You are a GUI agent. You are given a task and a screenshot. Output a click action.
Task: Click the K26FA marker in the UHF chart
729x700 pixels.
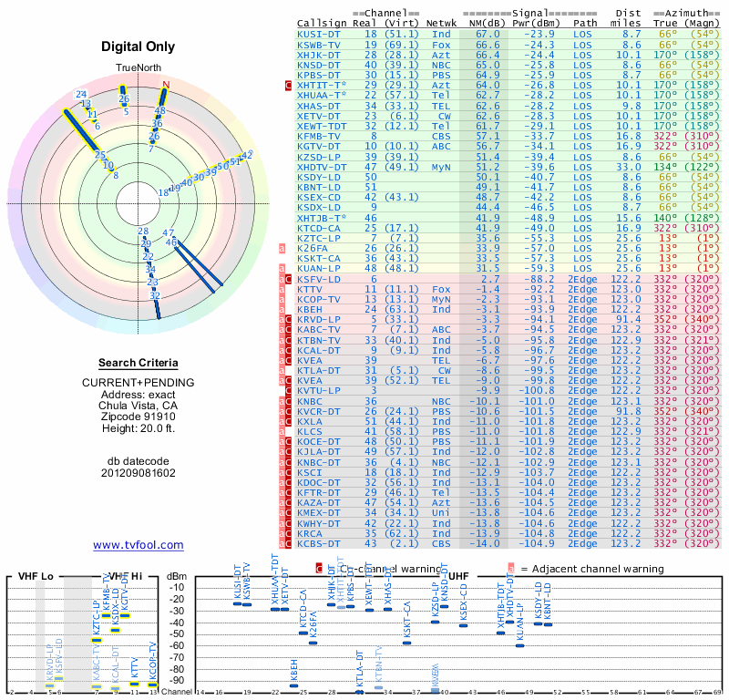coord(313,643)
